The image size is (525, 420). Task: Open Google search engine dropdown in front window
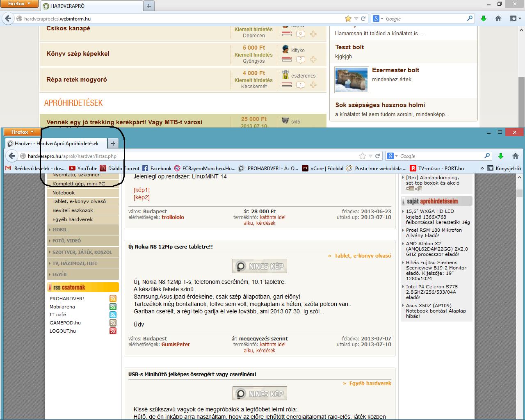[392, 156]
